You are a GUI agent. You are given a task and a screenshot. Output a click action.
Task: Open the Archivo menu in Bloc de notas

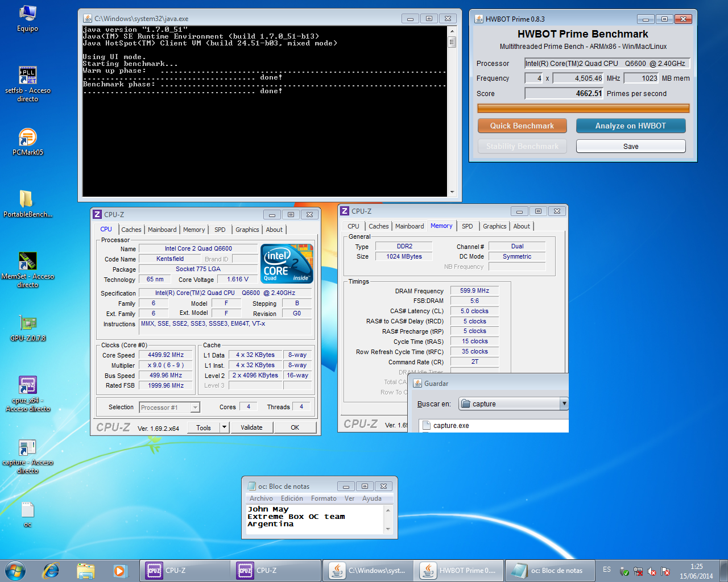click(x=261, y=498)
